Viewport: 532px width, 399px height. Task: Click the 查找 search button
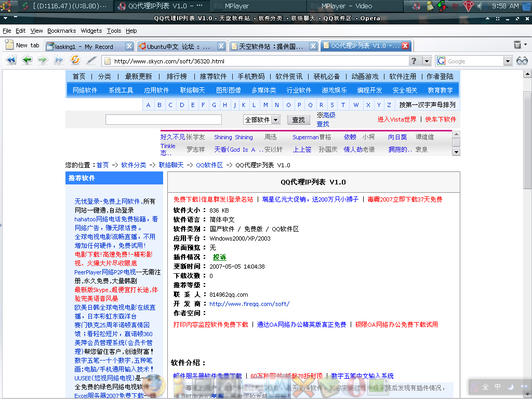298,120
